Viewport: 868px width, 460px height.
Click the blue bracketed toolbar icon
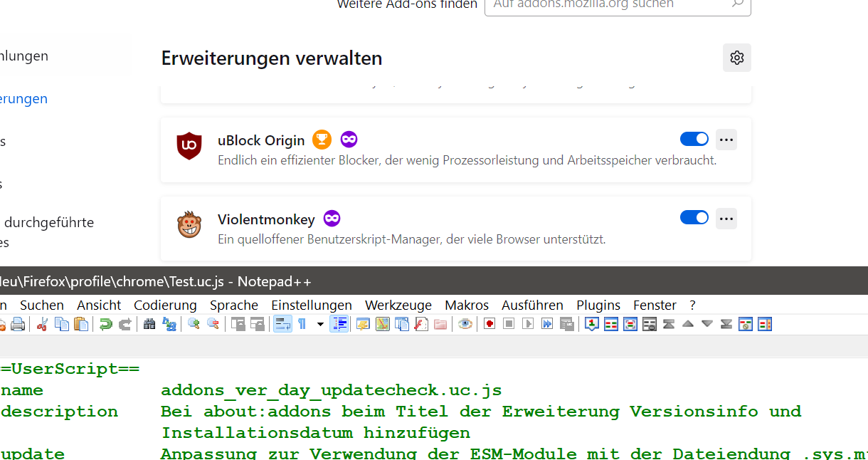tap(630, 324)
